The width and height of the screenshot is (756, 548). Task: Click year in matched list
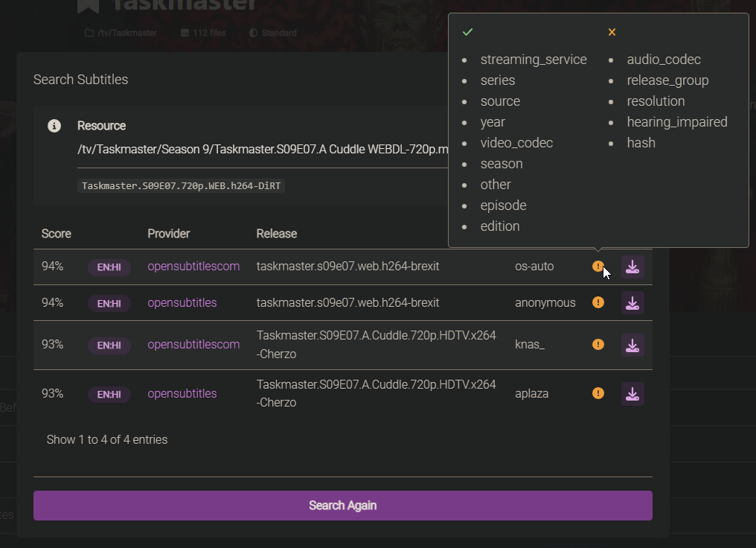pyautogui.click(x=493, y=123)
